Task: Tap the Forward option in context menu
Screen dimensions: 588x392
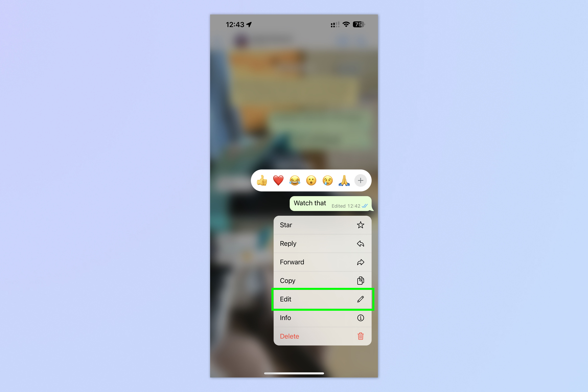Action: pos(322,262)
